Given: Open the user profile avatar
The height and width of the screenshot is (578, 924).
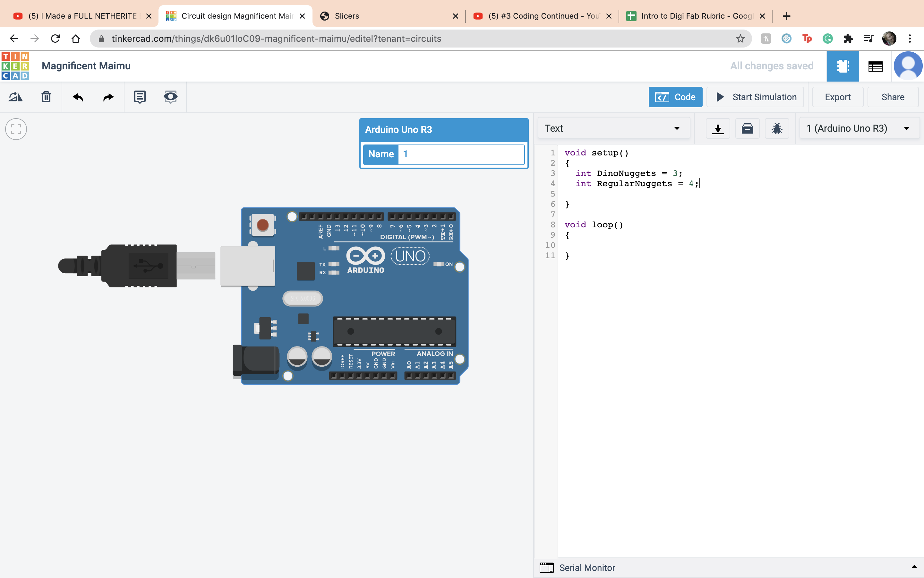Looking at the screenshot, I should click(908, 66).
